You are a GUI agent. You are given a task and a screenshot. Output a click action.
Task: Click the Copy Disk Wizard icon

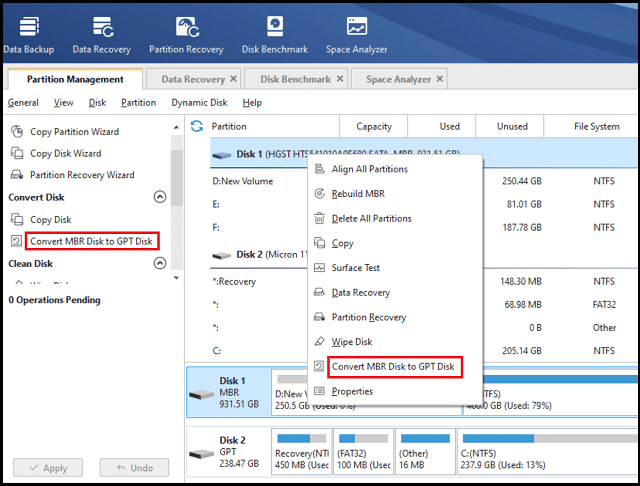click(x=17, y=153)
